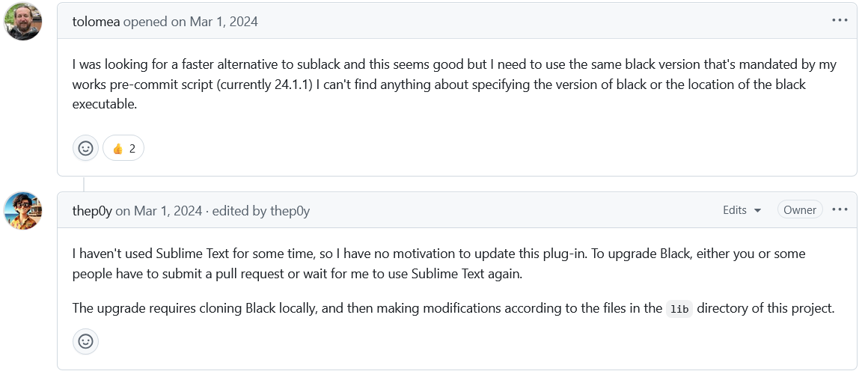The height and width of the screenshot is (380, 868).
Task: Click the version number 24.1.1 in the text
Action: click(x=294, y=85)
